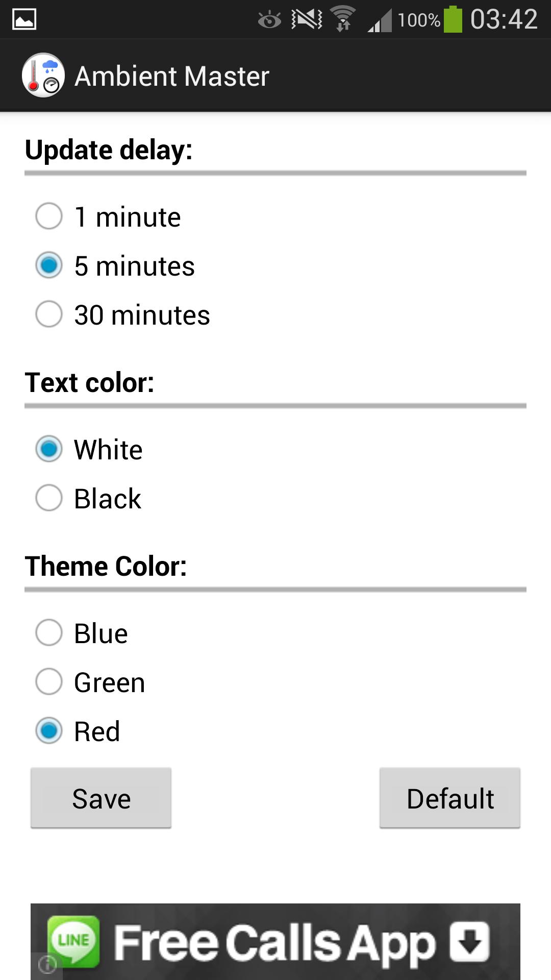Tap the download arrow icon on ad
Image resolution: width=551 pixels, height=980 pixels.
(x=469, y=942)
